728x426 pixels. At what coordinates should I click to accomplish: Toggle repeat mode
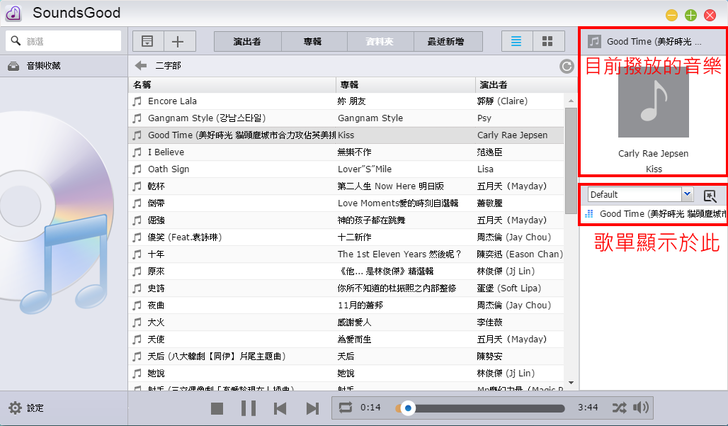tap(346, 408)
